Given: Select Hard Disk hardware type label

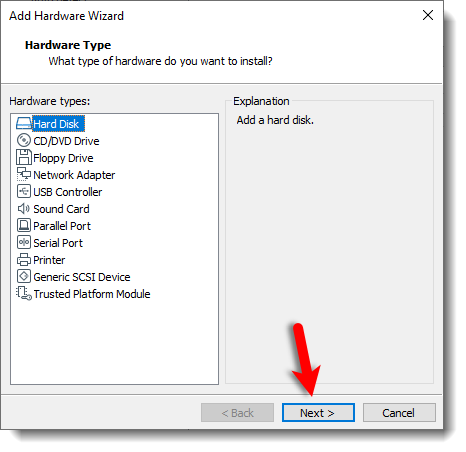Looking at the screenshot, I should [x=58, y=124].
